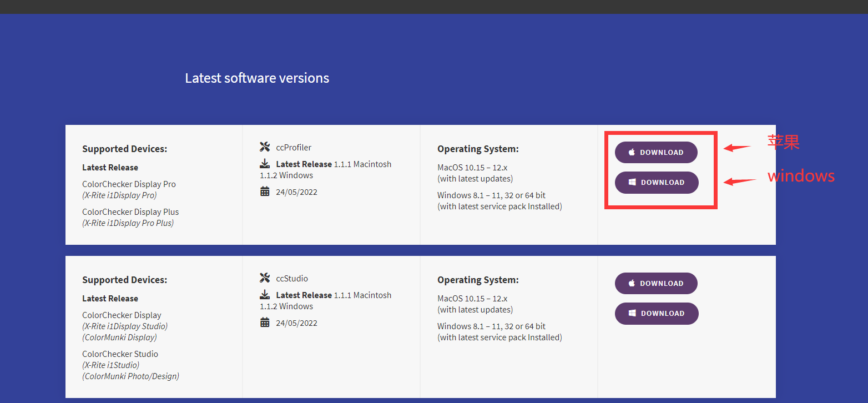868x403 pixels.
Task: Click 'Windows 8.1 – 11, 32 or 64 bit' in ccStudio card
Action: pos(491,326)
